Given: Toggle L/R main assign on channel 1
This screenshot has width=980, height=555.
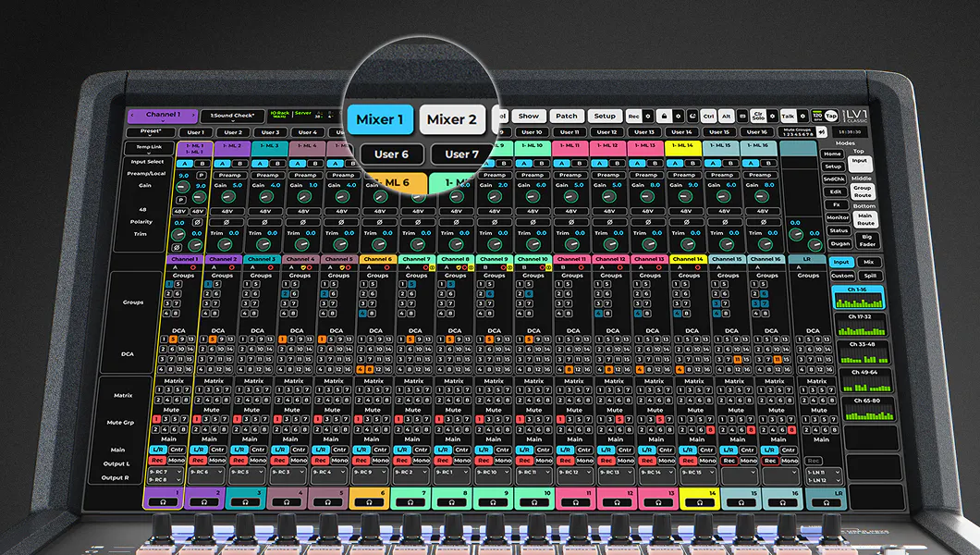Looking at the screenshot, I should click(x=157, y=450).
